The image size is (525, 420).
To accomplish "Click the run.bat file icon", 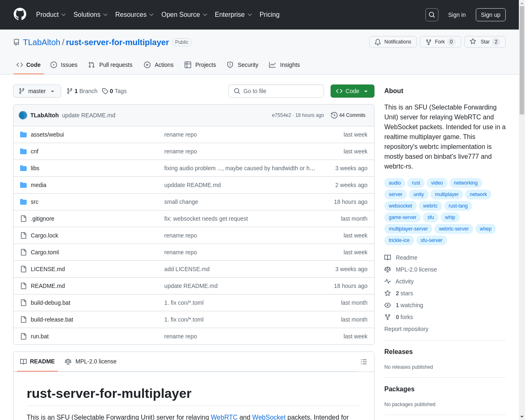I will 23,336.
